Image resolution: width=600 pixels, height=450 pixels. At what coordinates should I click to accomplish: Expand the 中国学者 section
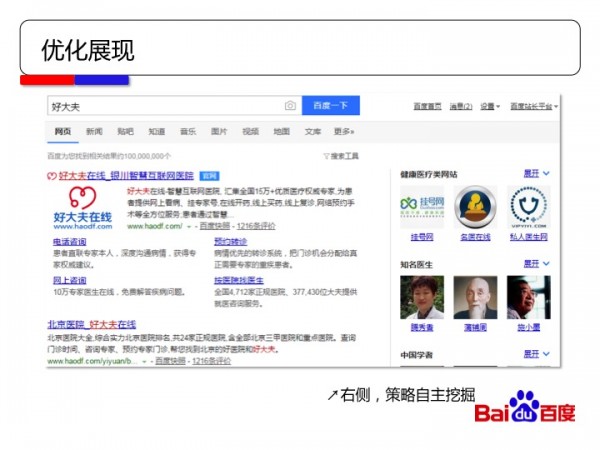pos(537,354)
